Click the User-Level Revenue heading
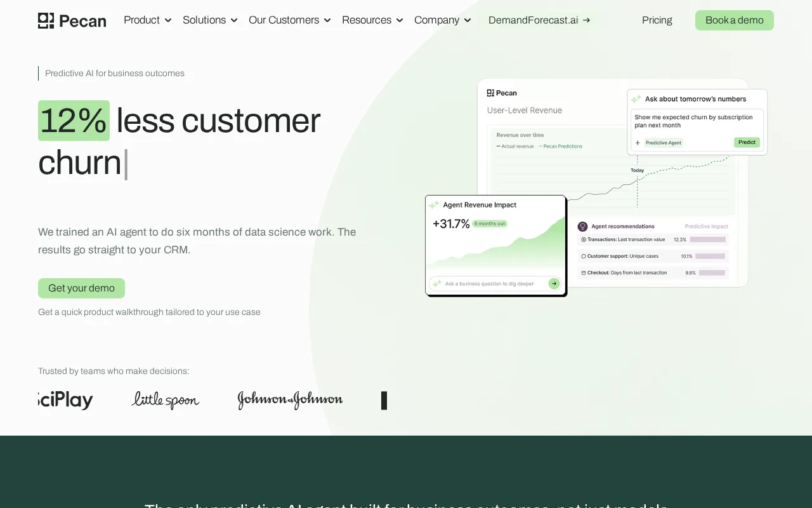Screen dimensions: 812x508 tap(525, 110)
